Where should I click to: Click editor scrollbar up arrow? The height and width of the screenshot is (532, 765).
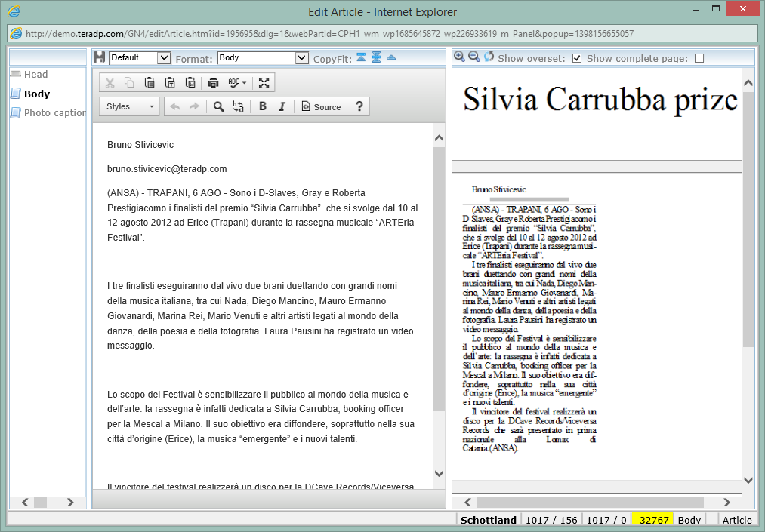click(439, 139)
